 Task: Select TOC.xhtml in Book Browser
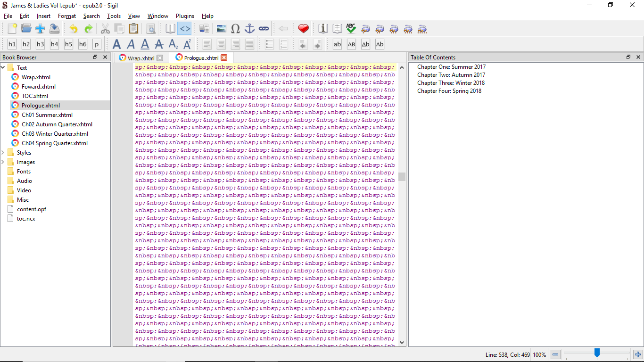[x=35, y=96]
